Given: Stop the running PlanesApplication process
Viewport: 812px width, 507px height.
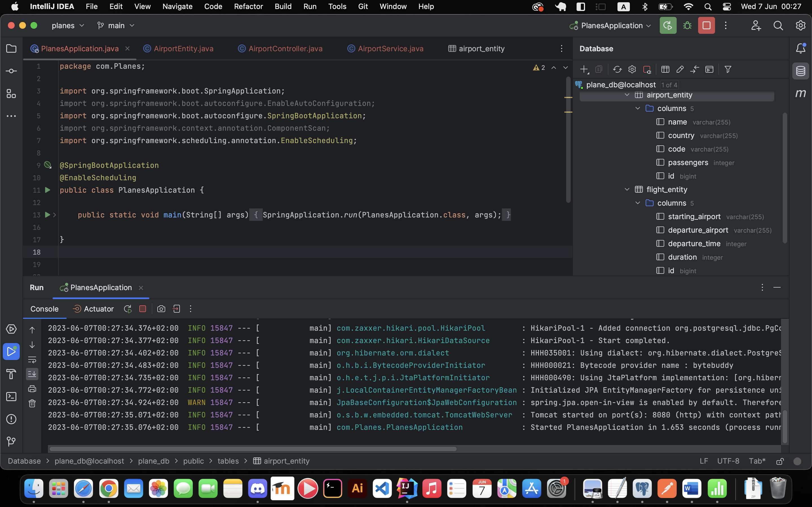Looking at the screenshot, I should [143, 308].
